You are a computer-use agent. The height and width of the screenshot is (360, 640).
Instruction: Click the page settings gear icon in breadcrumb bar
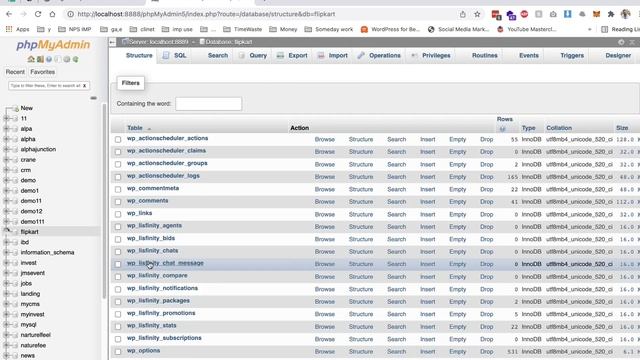click(x=621, y=42)
